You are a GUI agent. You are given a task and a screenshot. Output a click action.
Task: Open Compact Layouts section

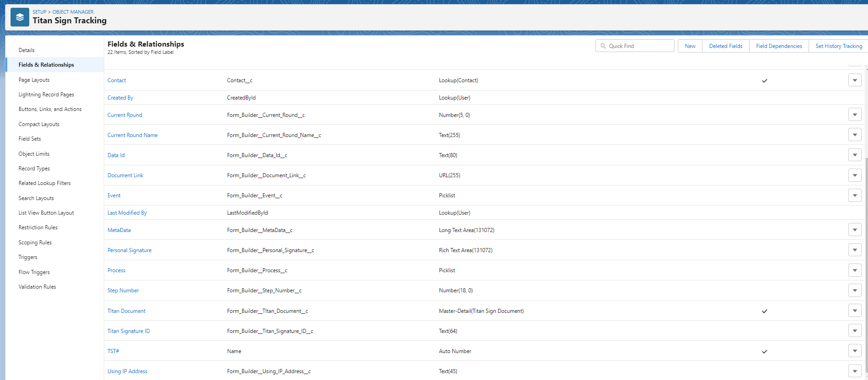point(39,124)
